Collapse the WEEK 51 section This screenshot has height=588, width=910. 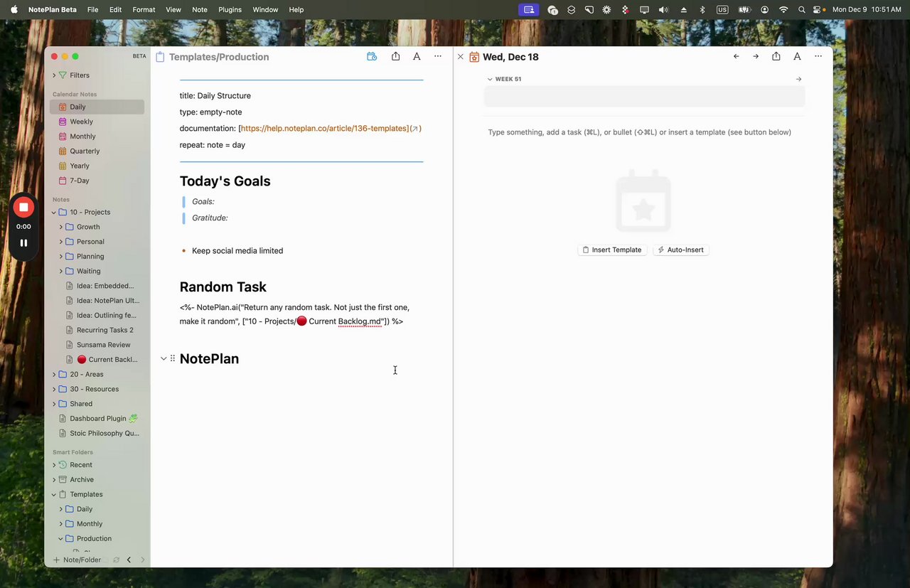pyautogui.click(x=490, y=79)
